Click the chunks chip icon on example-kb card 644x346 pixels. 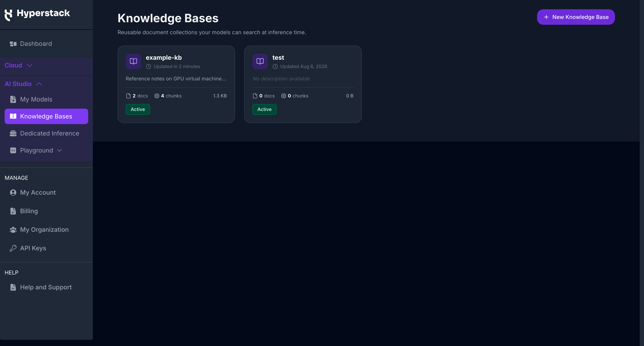pos(157,96)
